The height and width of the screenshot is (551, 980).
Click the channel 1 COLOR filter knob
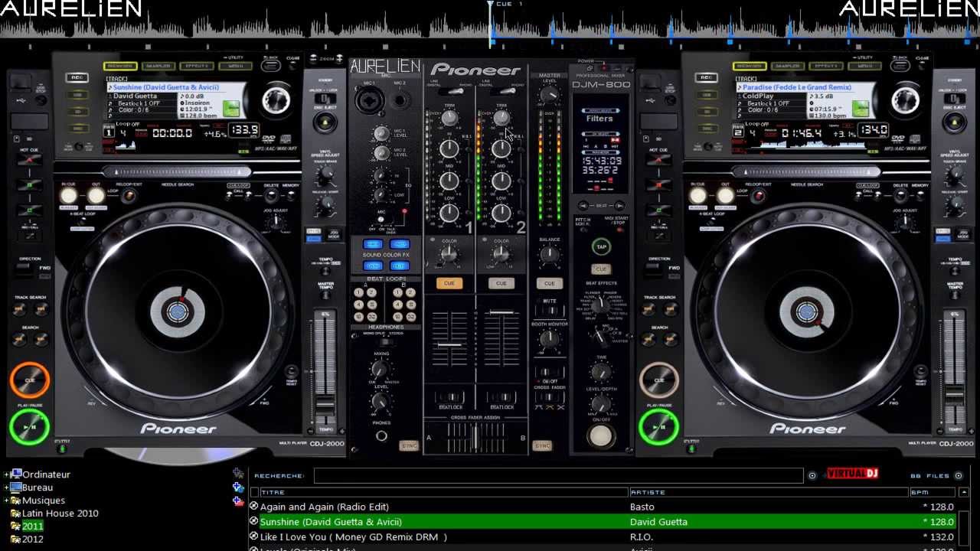click(x=449, y=256)
